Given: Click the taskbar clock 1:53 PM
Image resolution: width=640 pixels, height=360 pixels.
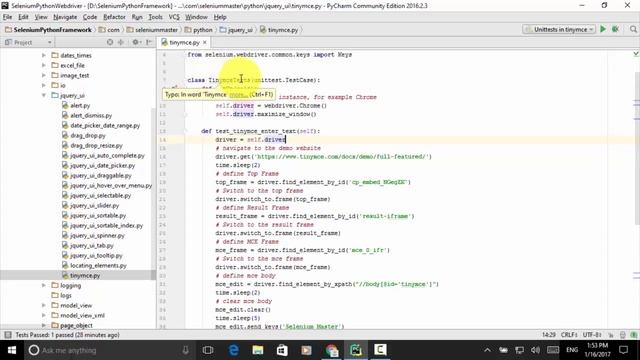Looking at the screenshot, I should 598,350.
